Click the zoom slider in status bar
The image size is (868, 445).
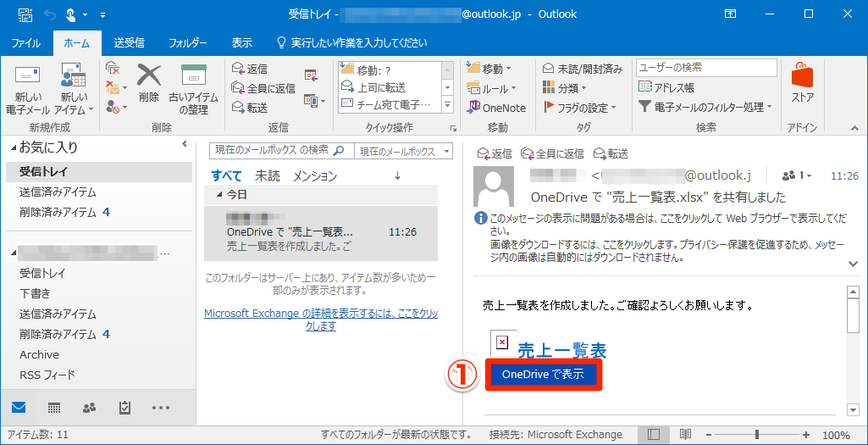pyautogui.click(x=757, y=435)
